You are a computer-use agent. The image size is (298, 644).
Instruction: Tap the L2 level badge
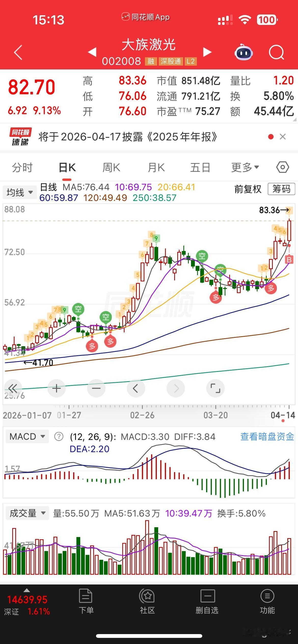[x=191, y=61]
